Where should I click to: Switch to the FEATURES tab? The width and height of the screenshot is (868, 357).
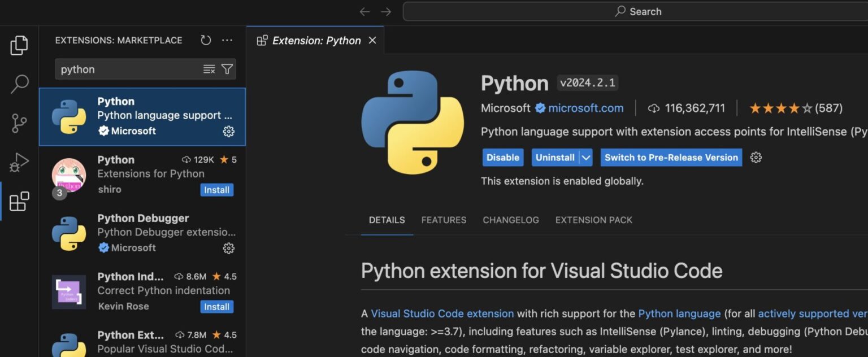tap(443, 220)
